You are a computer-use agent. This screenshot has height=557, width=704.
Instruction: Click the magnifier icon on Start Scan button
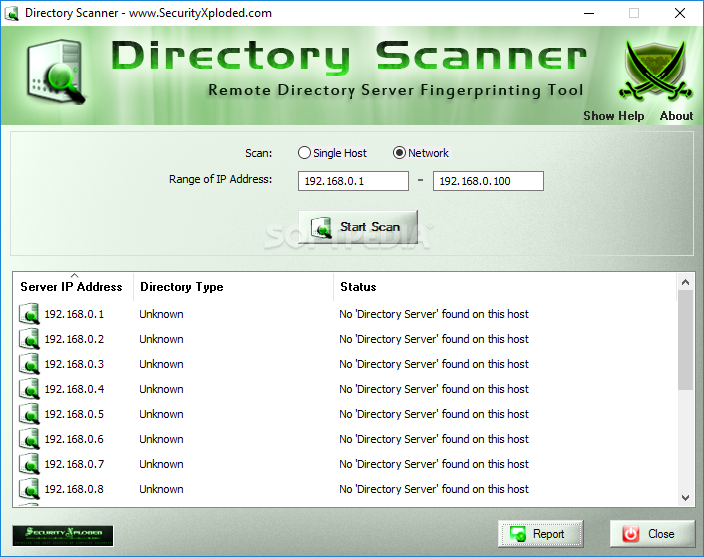click(321, 227)
